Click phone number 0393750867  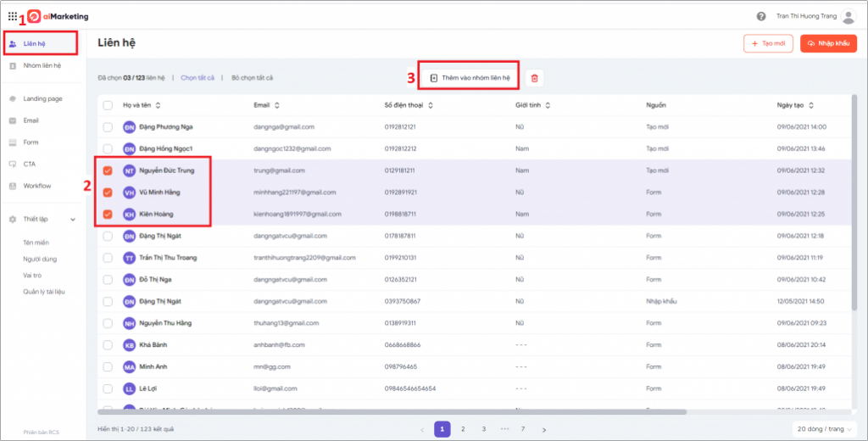(x=403, y=301)
